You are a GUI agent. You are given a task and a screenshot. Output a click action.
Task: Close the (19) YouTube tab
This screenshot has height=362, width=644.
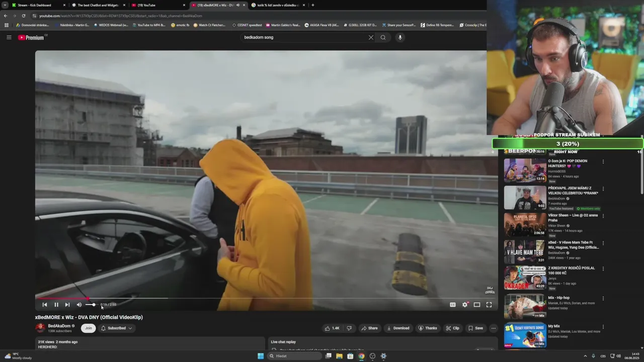click(x=184, y=5)
